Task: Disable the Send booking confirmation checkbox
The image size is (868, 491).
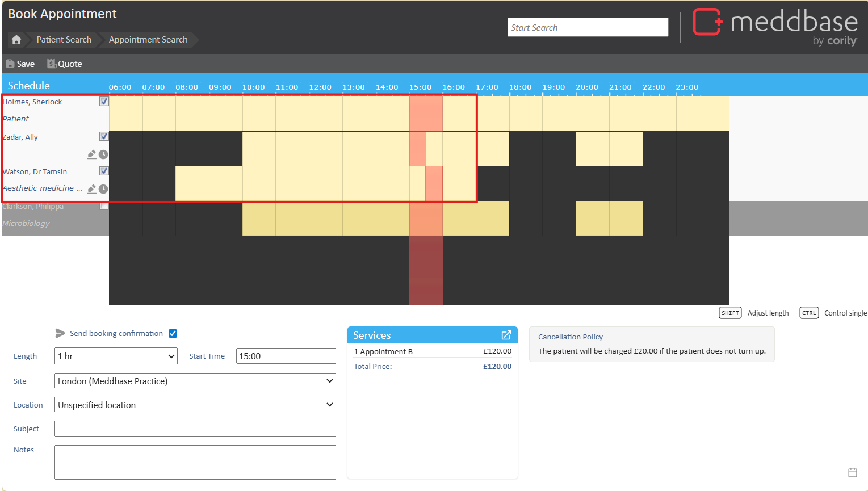Action: (x=173, y=333)
